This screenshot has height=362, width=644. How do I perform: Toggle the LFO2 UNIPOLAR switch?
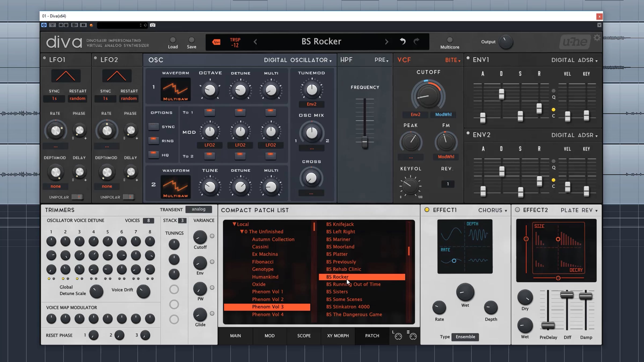coord(129,197)
